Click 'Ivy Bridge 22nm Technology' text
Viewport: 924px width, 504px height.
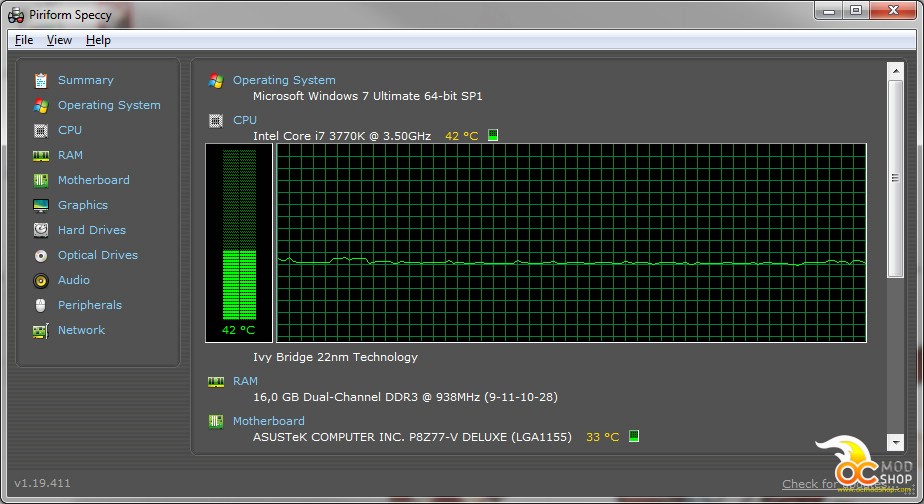click(x=335, y=357)
